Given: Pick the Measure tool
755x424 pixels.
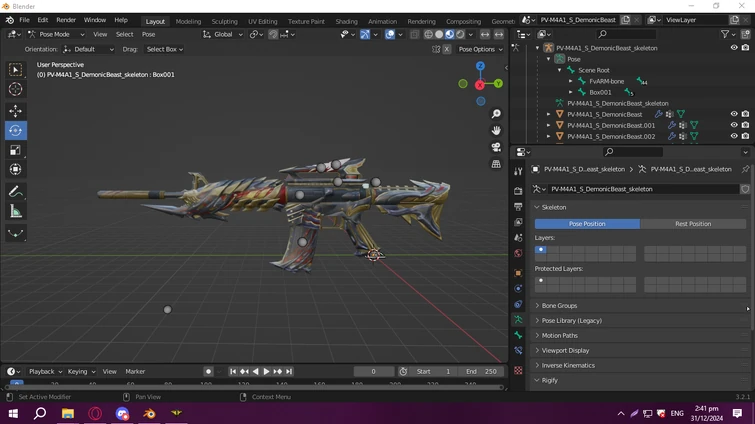Looking at the screenshot, I should coord(15,211).
